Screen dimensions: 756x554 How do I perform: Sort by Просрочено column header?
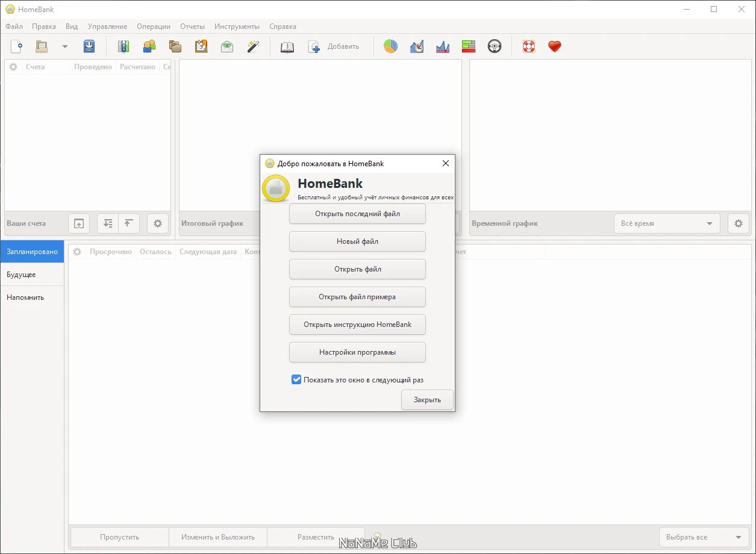pos(111,252)
